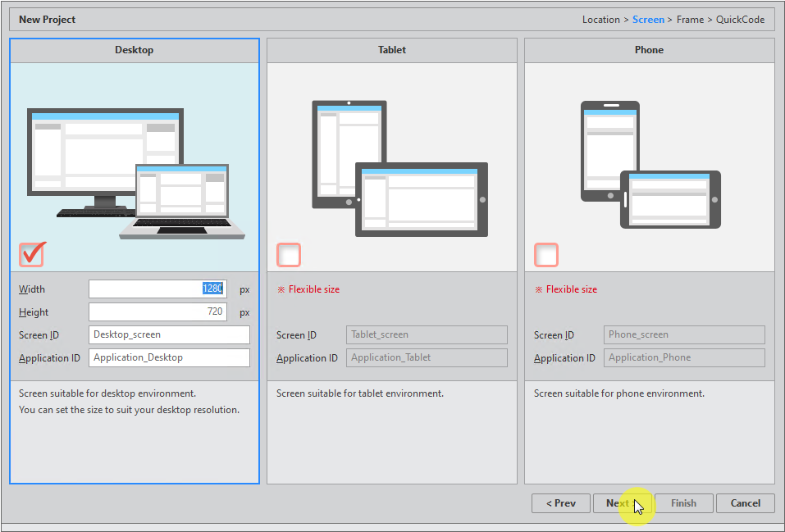Enable the Tablet screen checkbox
Screen dimensions: 785x532
point(289,255)
